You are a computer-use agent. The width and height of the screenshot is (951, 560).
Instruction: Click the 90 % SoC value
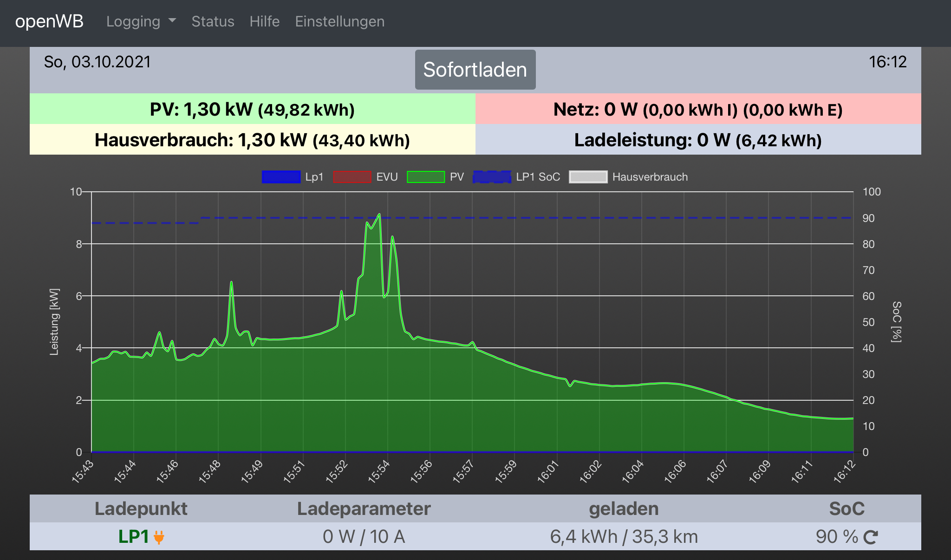837,537
